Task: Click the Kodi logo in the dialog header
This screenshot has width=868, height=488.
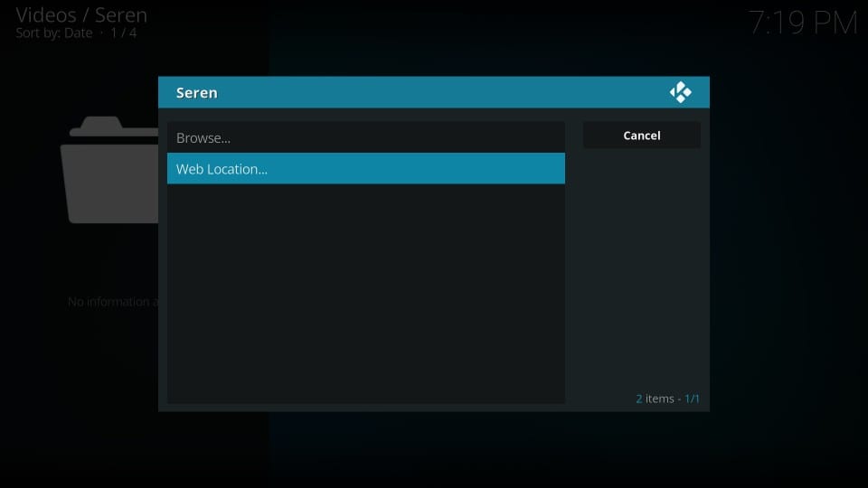Action: 680,92
